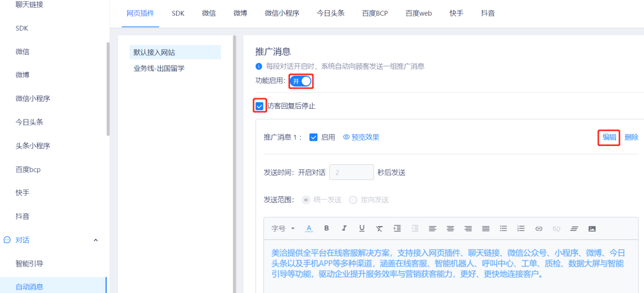Uncheck the 启用 checkbox for 推广消息 1
This screenshot has height=293, width=644.
click(314, 137)
